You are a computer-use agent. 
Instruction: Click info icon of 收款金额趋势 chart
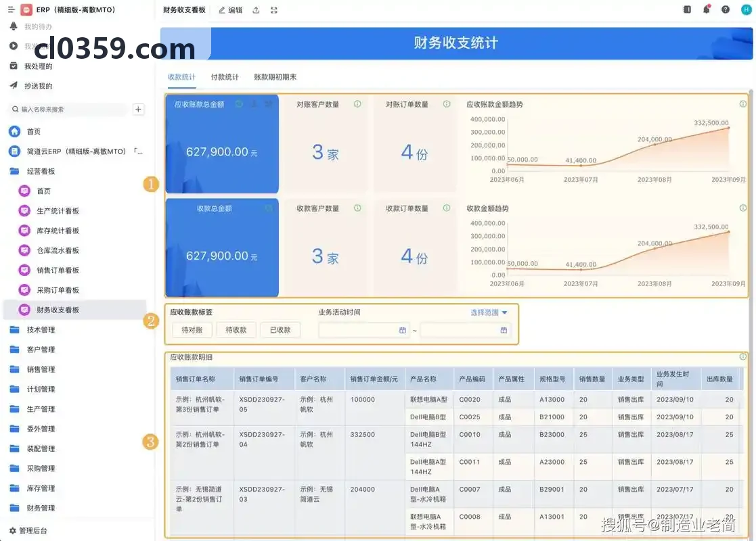point(743,208)
